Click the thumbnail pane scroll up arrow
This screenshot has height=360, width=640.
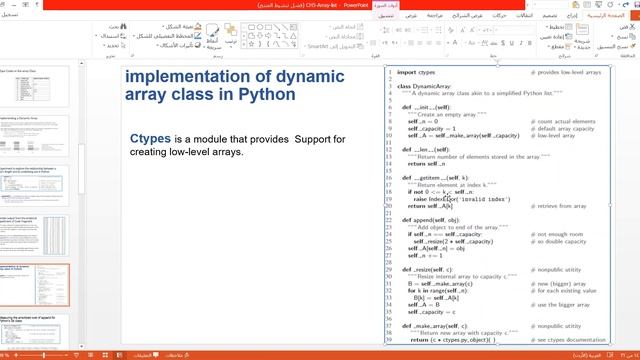point(81,63)
